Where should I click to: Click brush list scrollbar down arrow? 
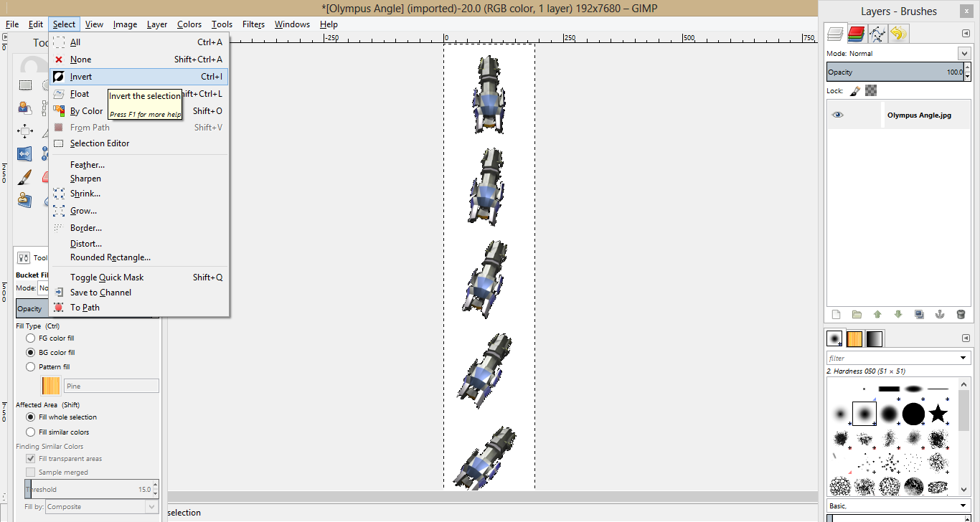tap(965, 490)
